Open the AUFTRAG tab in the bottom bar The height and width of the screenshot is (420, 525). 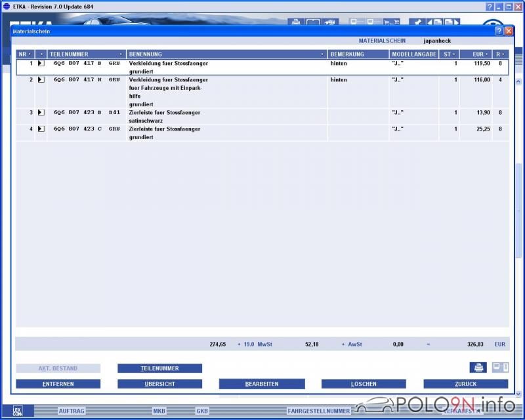[x=72, y=411]
